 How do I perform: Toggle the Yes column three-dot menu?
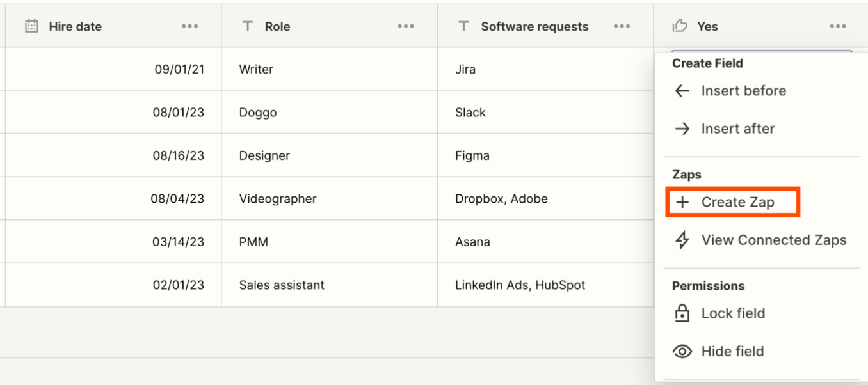pyautogui.click(x=838, y=26)
